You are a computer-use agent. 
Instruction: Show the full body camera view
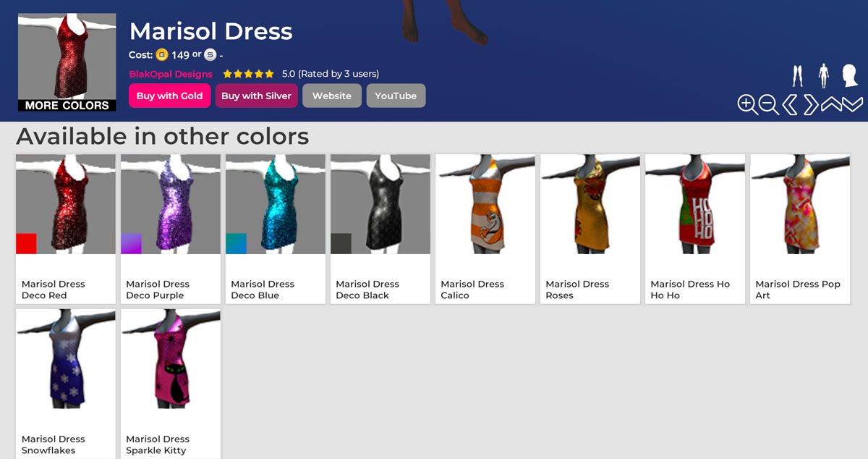point(823,75)
